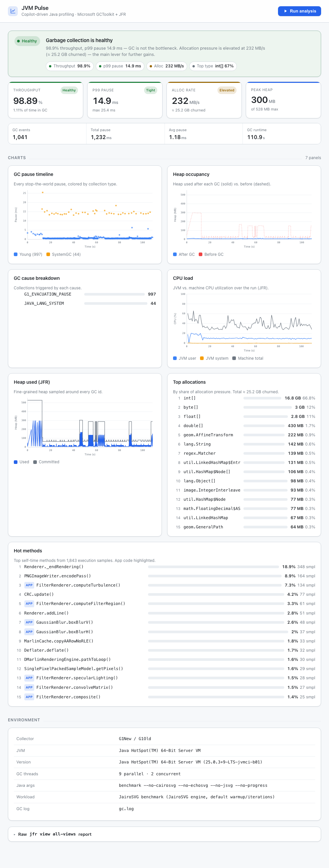The width and height of the screenshot is (329, 868).
Task: Toggle the JVM user legend entry
Action: tap(184, 358)
